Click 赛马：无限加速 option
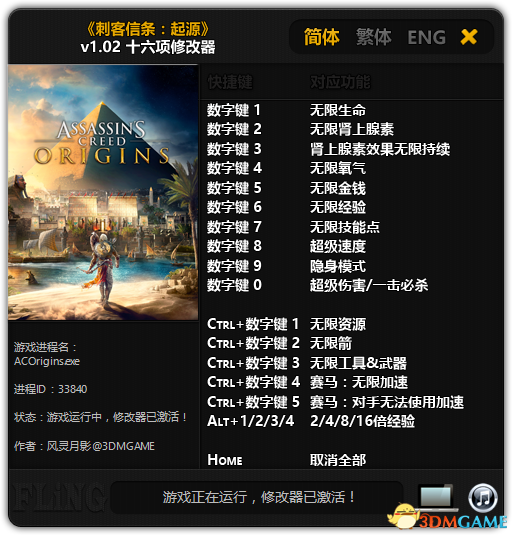512x535 pixels. (x=359, y=382)
